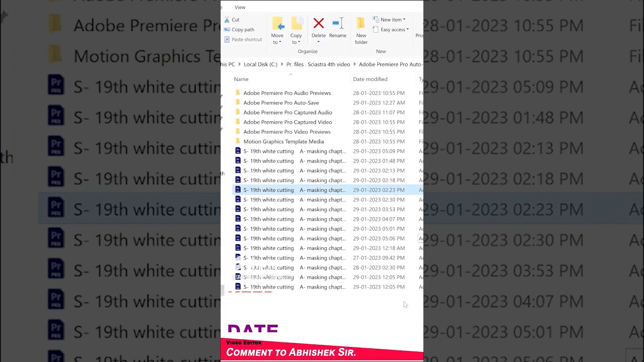This screenshot has height=362, width=644.
Task: Open the Delete dropdown arrow
Action: tap(318, 42)
